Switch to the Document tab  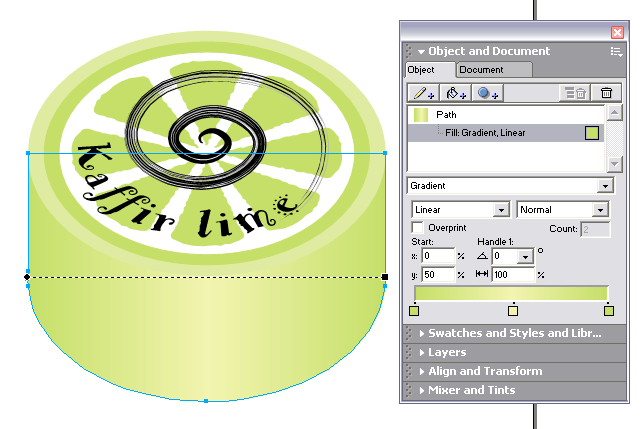pos(495,70)
